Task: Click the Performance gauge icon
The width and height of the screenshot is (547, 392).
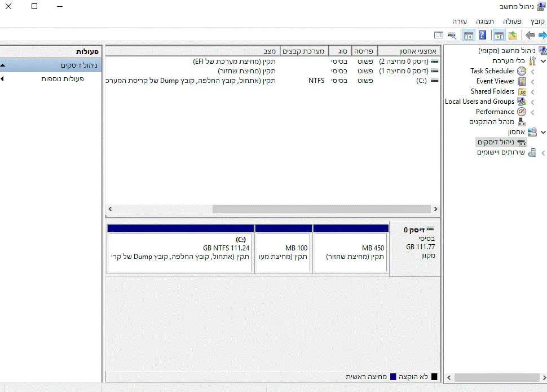Action: pyautogui.click(x=522, y=112)
